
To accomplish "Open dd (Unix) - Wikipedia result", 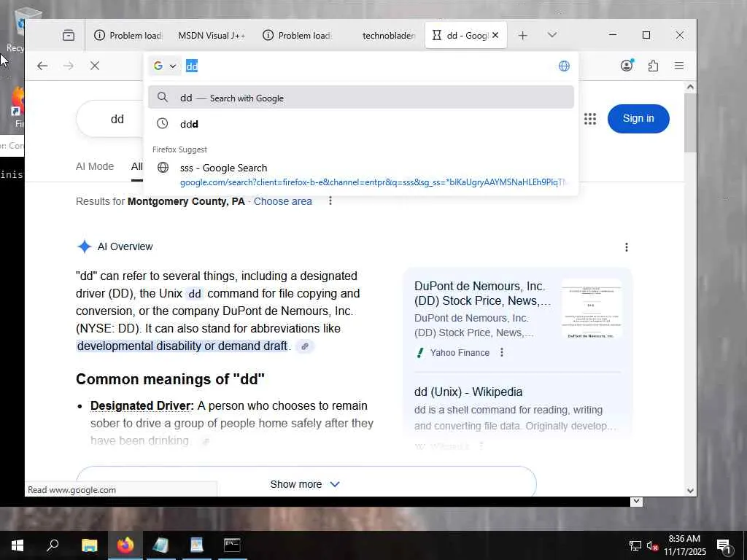I will coord(468,392).
